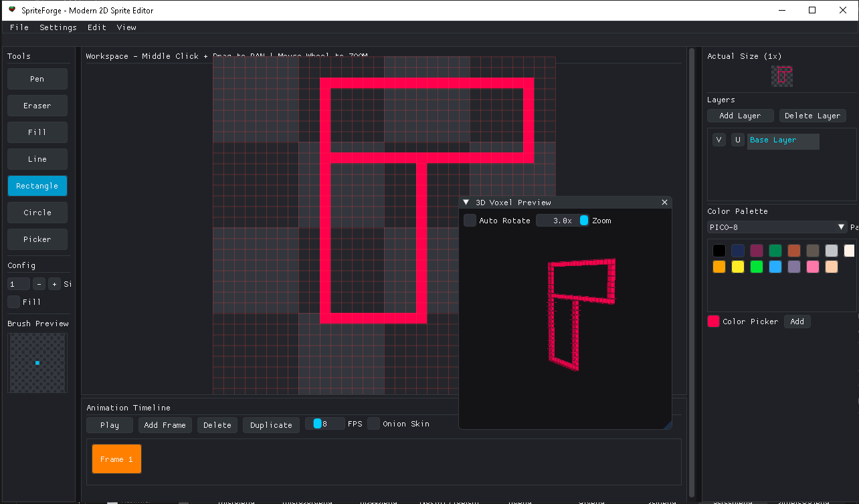Choose the Fill tool
Viewport: 859px width, 504px height.
37,132
